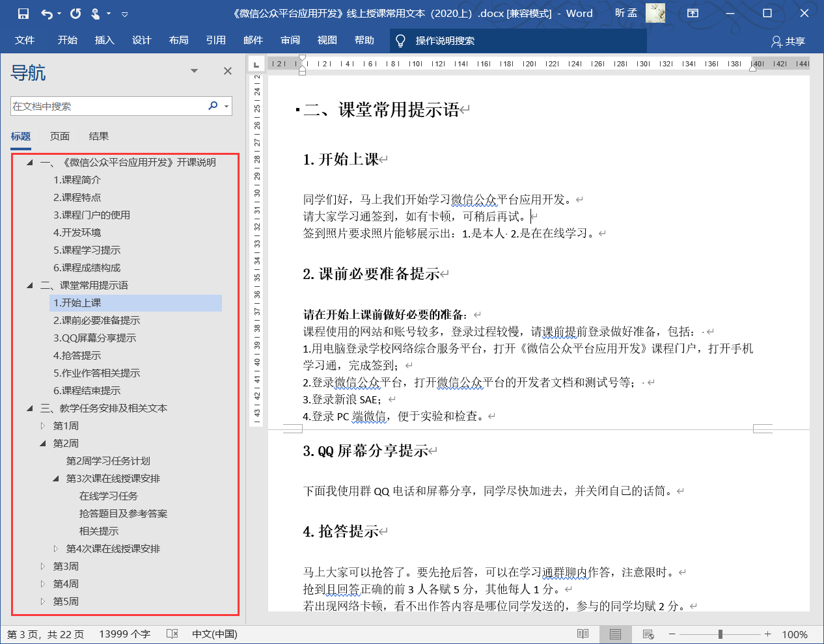
Task: Open the 设计 ribbon tab
Action: [x=142, y=40]
